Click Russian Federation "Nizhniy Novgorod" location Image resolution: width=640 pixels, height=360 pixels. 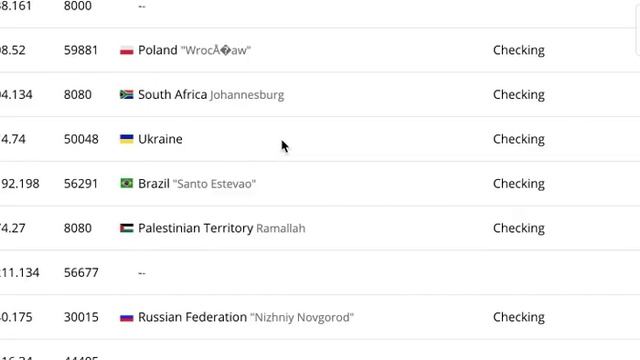pos(246,317)
